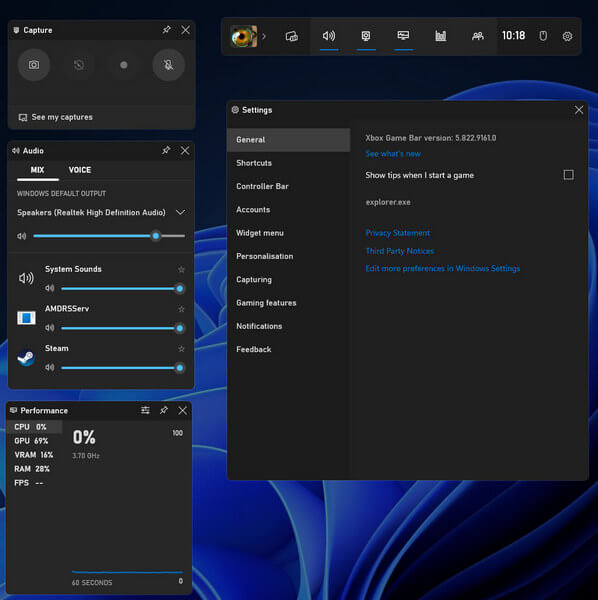Enable Show tips when I start a game

[569, 175]
